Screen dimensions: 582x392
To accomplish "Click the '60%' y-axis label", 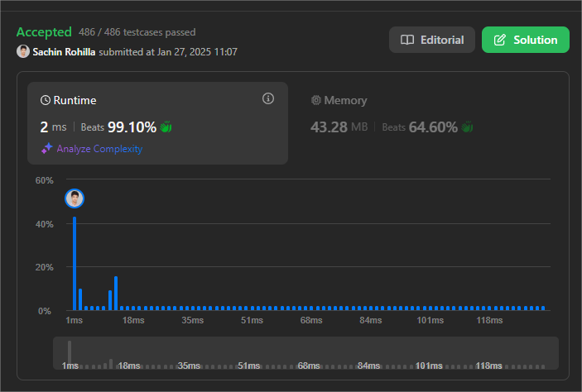I will (x=44, y=180).
